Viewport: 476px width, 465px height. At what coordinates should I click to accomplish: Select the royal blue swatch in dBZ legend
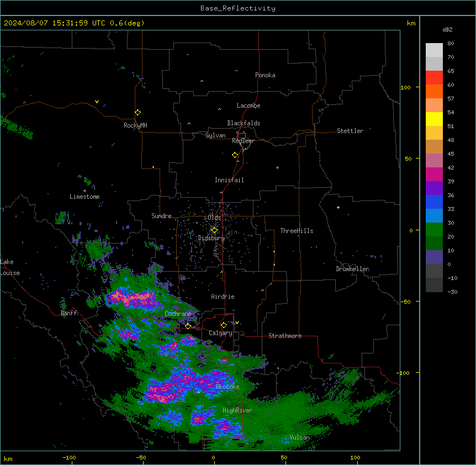coord(434,202)
